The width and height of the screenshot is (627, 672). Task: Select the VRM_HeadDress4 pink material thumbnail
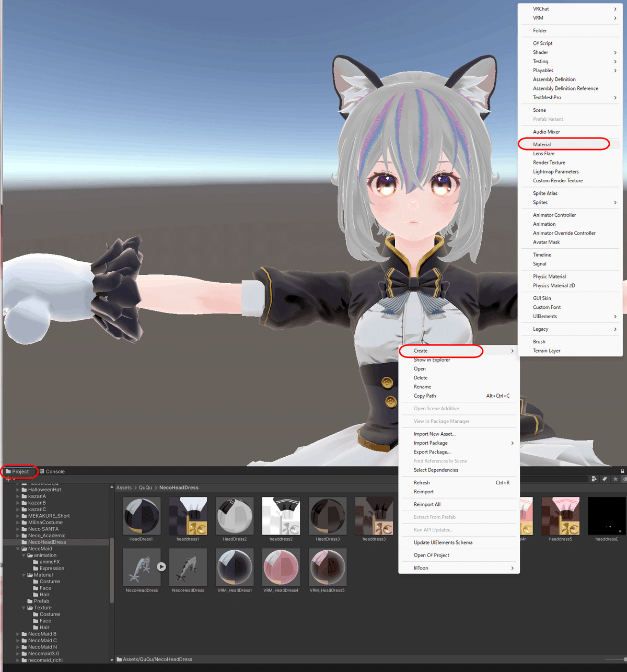click(281, 567)
